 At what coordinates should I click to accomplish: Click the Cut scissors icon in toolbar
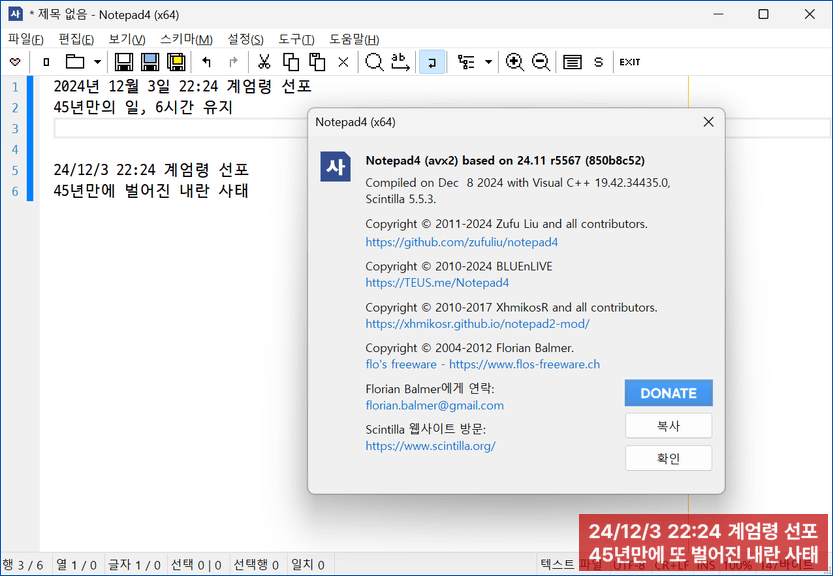[265, 62]
